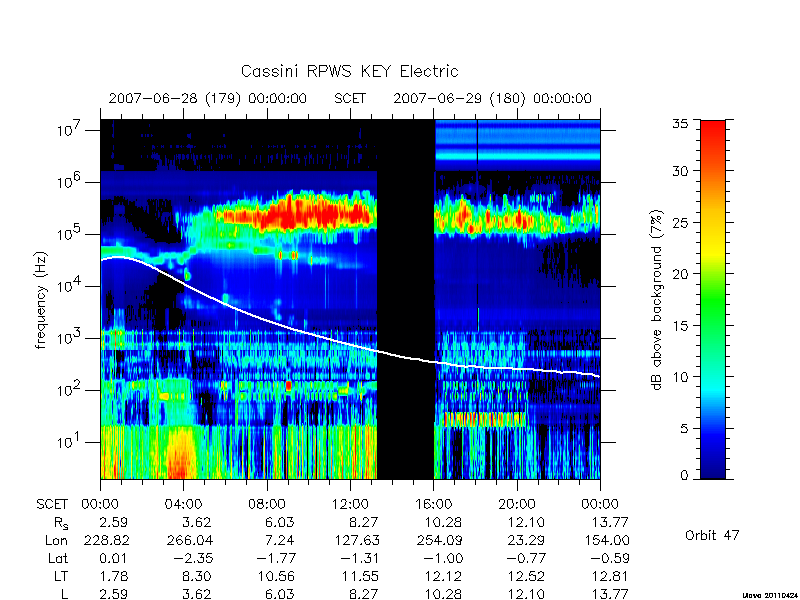This screenshot has width=800, height=600.
Task: Click the bottom L row value 13.77
Action: coord(610,594)
